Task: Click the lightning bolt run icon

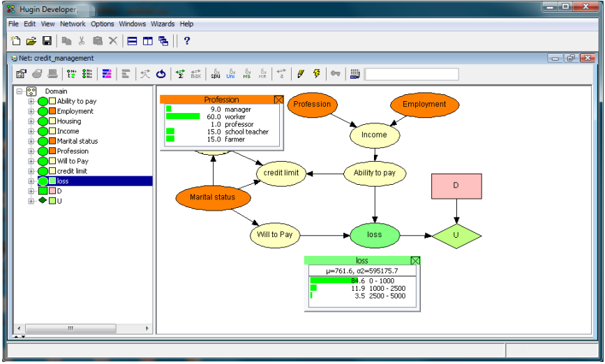Action: point(317,73)
